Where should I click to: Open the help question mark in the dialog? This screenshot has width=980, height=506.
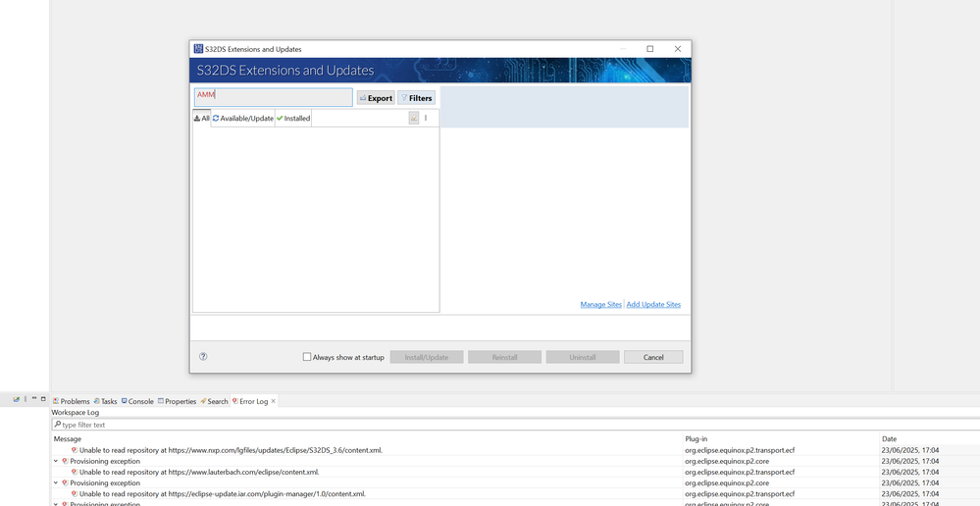point(203,357)
